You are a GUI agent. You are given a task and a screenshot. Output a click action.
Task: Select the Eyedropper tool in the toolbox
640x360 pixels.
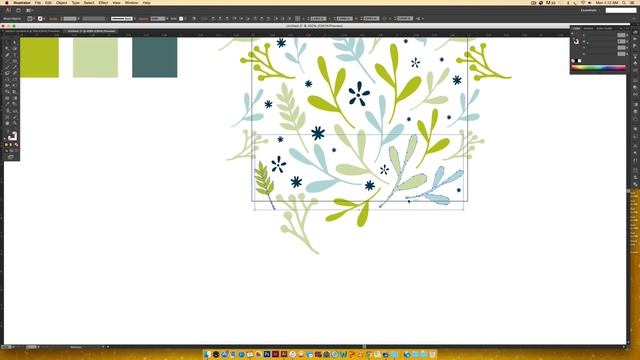(7, 104)
